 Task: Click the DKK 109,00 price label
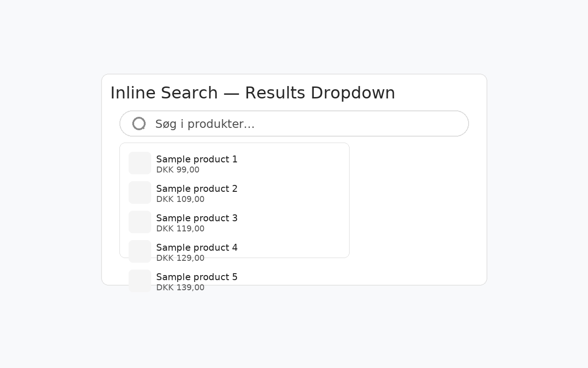click(x=180, y=199)
